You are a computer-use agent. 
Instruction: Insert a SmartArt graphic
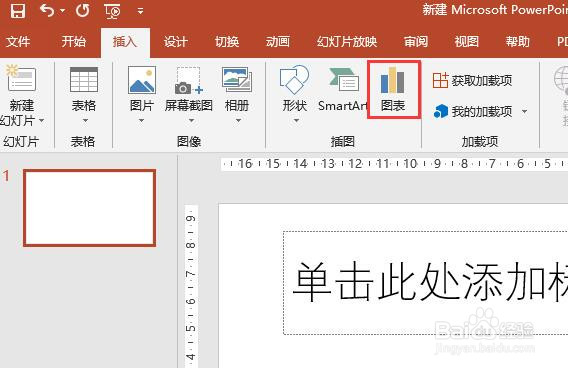342,89
